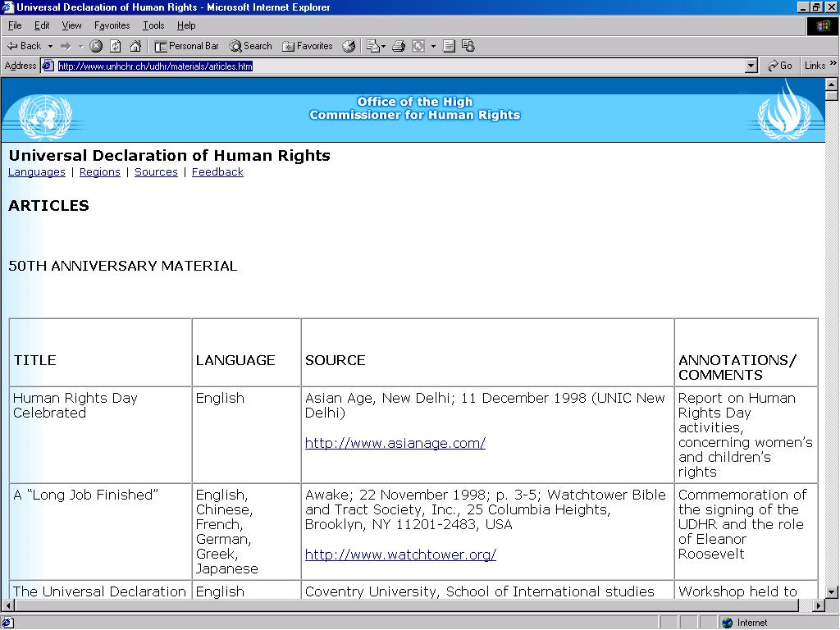Open the Search toolbar button
The image size is (840, 630).
point(251,46)
